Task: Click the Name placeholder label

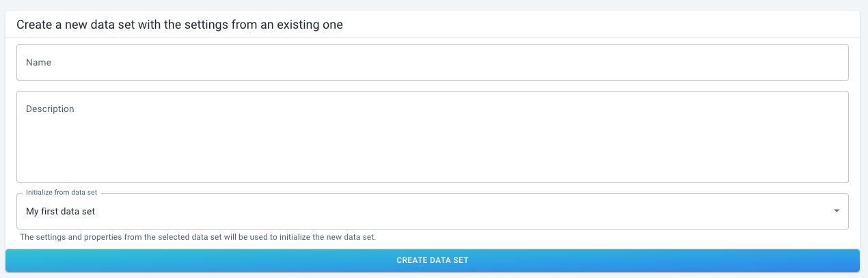Action: [x=39, y=62]
